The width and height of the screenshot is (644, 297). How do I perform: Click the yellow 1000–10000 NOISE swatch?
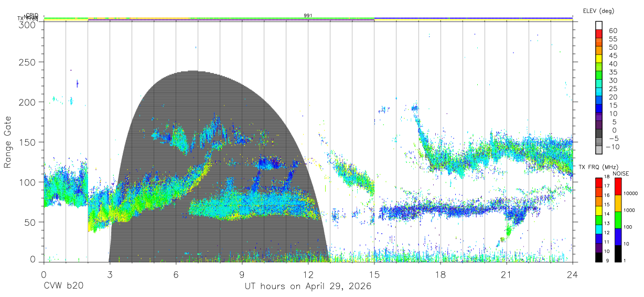click(x=618, y=203)
